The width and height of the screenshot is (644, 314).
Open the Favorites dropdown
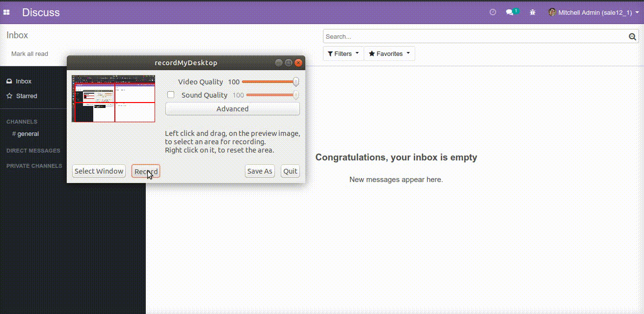pos(389,53)
